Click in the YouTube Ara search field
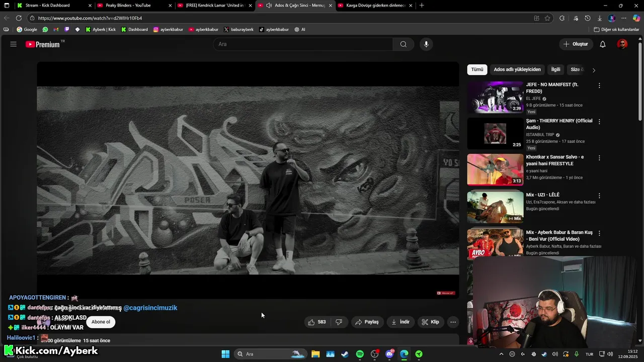644x362 pixels. coord(303,44)
